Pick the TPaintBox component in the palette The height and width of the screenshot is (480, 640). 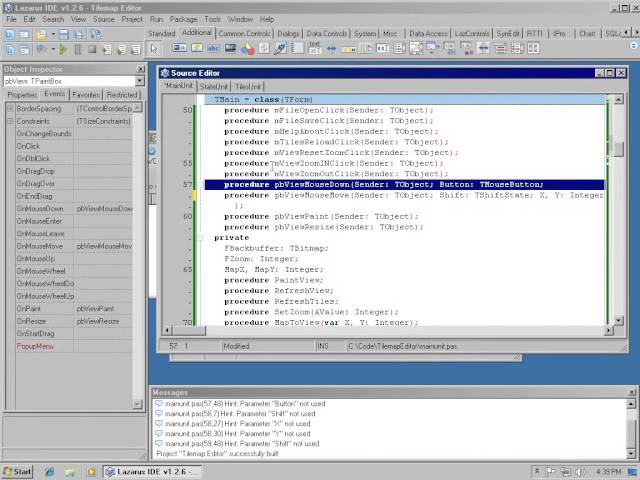(281, 49)
